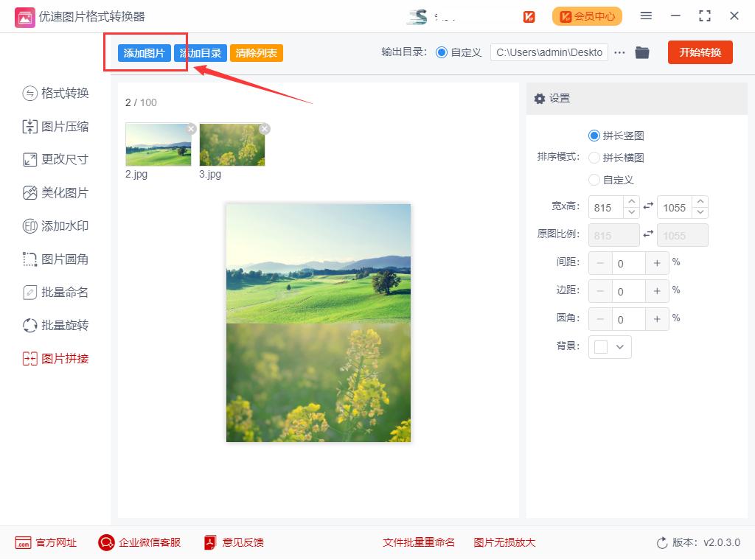The image size is (755, 560).
Task: Click the 清除列表 button
Action: coord(256,52)
